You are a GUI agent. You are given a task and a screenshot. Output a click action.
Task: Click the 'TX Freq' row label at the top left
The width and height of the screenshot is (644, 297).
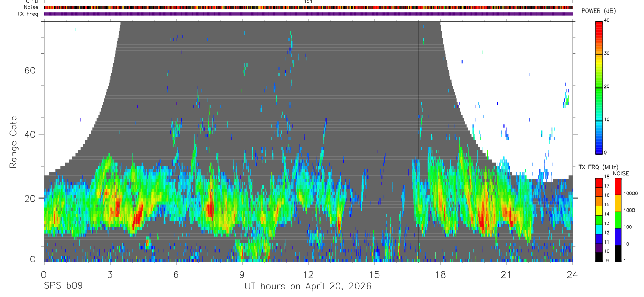(28, 14)
